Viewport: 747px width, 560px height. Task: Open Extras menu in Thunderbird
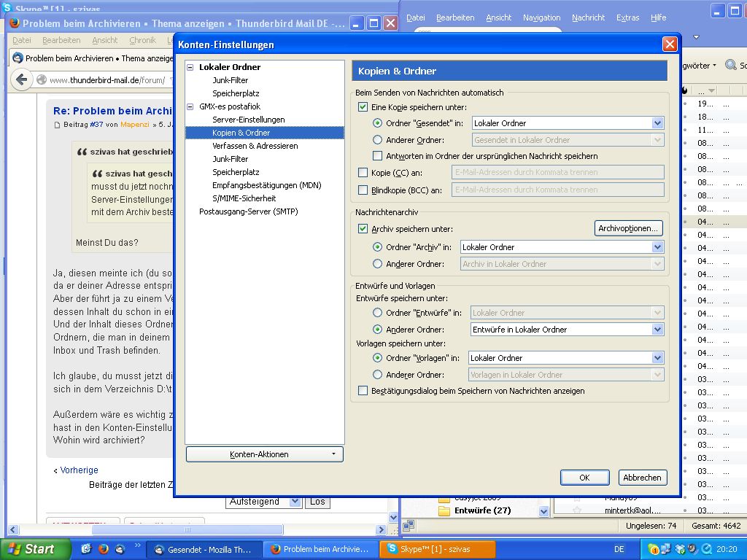click(627, 17)
